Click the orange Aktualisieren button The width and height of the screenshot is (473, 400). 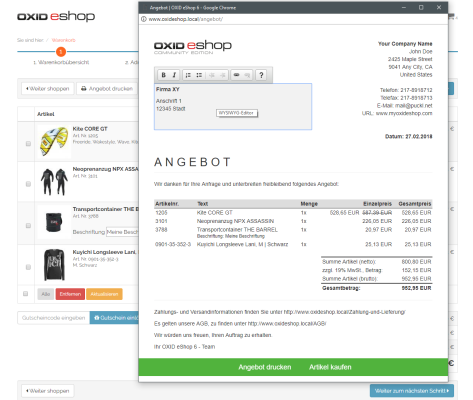tap(104, 294)
